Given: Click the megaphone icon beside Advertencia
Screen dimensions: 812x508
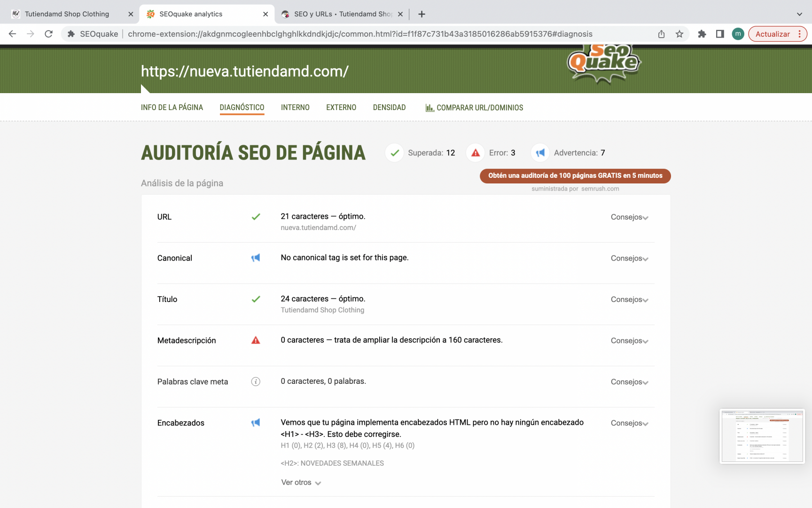Looking at the screenshot, I should pos(540,153).
